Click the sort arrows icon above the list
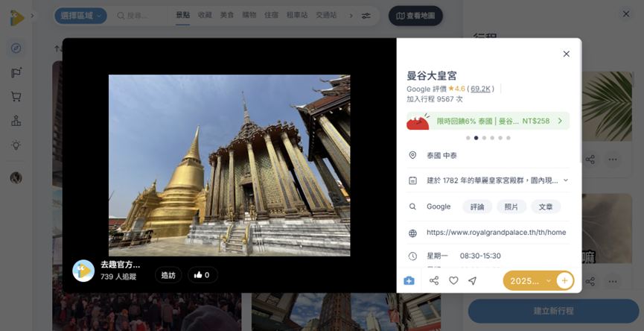 58,49
